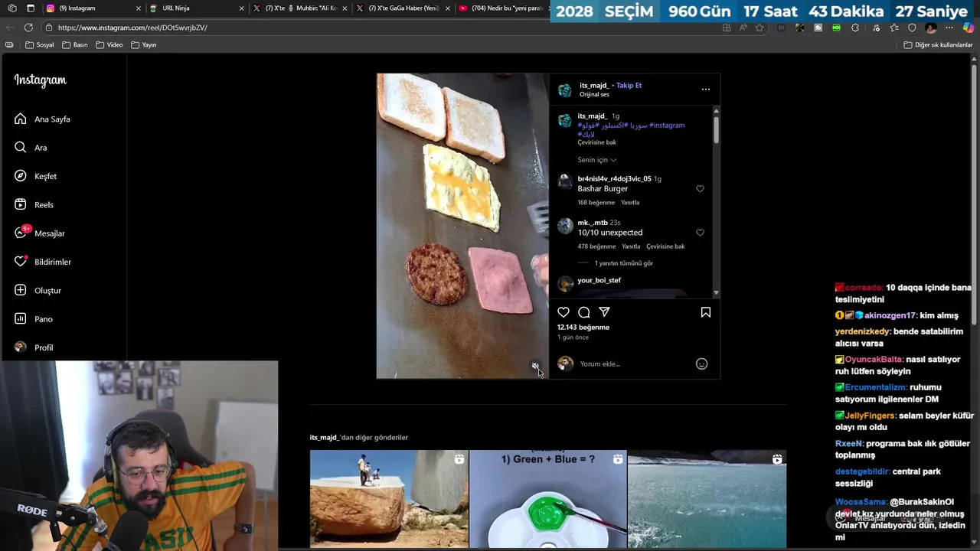Image resolution: width=980 pixels, height=551 pixels.
Task: Like the reel with the heart icon
Action: (x=563, y=312)
